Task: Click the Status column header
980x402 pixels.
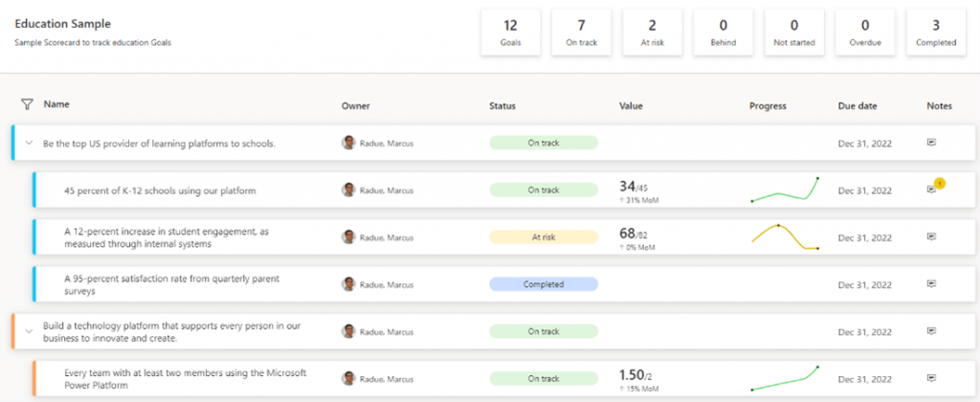Action: [502, 105]
